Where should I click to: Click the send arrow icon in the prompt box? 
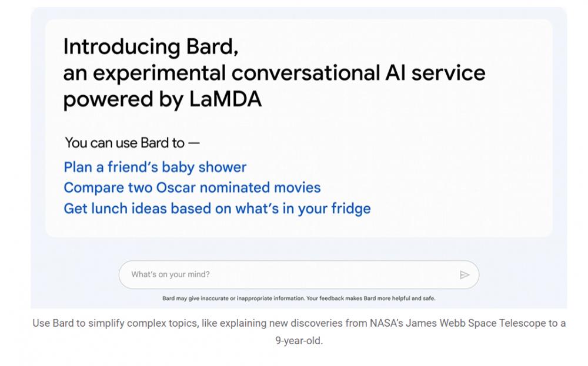465,275
